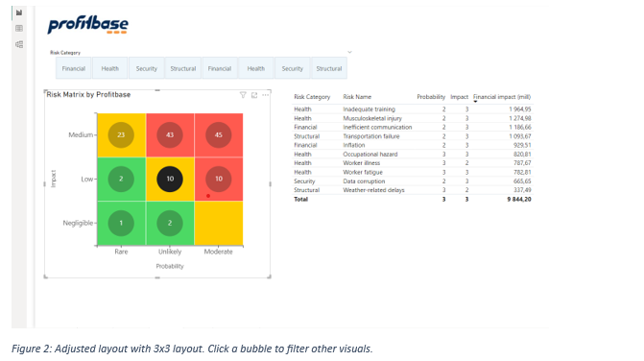Screen dimensions: 644x361
Task: Sort table by Probability column header
Action: (431, 97)
